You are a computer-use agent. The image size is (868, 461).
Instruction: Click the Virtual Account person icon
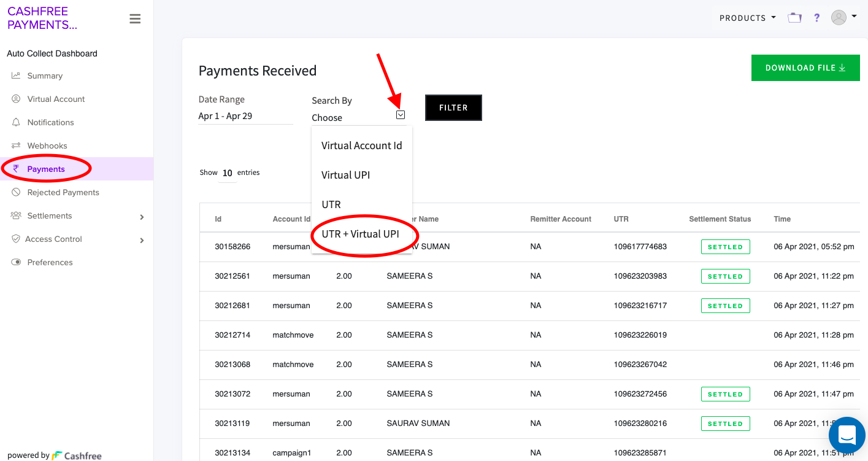pyautogui.click(x=16, y=99)
